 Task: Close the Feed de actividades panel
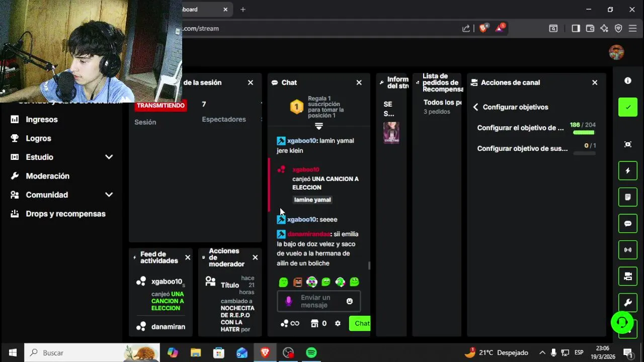point(188,257)
